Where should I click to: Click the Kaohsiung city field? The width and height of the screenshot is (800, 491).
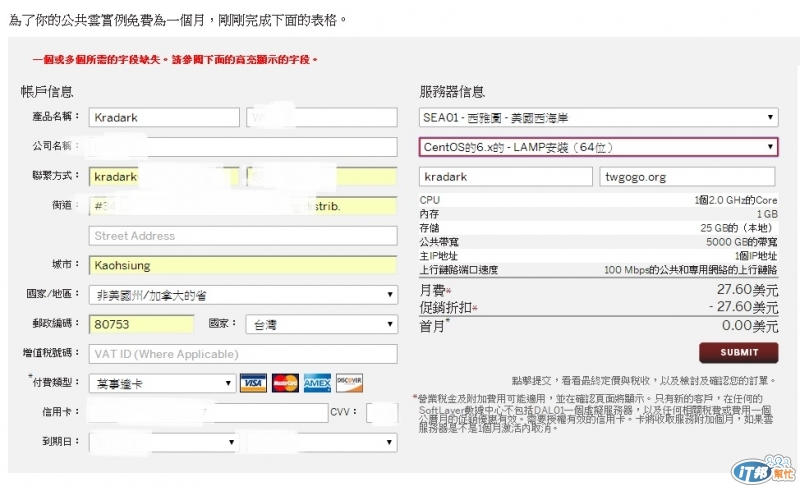(x=243, y=265)
